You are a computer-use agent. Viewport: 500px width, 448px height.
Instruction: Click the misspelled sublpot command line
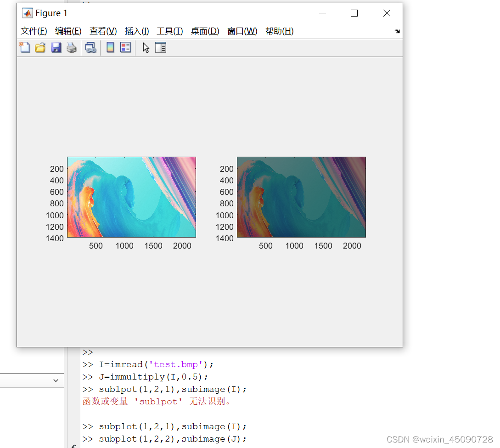[164, 389]
